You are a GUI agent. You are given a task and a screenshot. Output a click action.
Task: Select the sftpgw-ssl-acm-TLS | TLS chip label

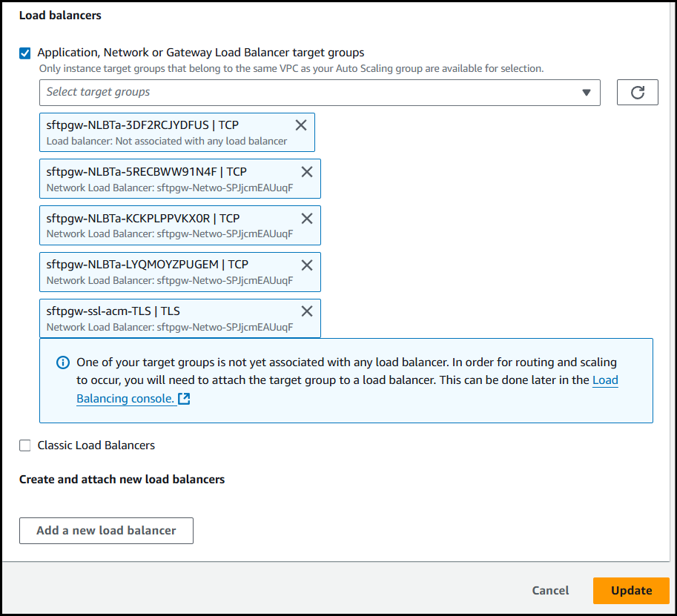(x=113, y=311)
